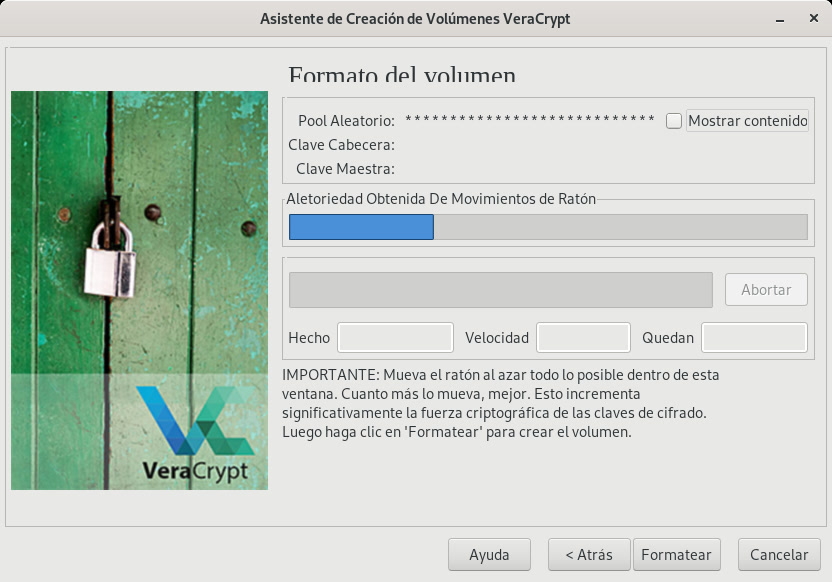The width and height of the screenshot is (832, 582).
Task: Minimize the VeraCrypt wizard window
Action: [778, 19]
